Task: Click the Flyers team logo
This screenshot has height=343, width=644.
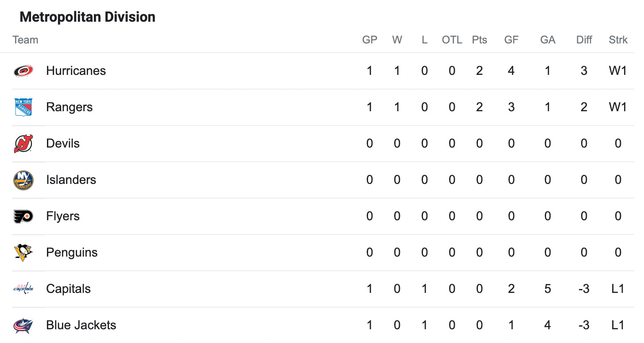Action: (x=23, y=216)
